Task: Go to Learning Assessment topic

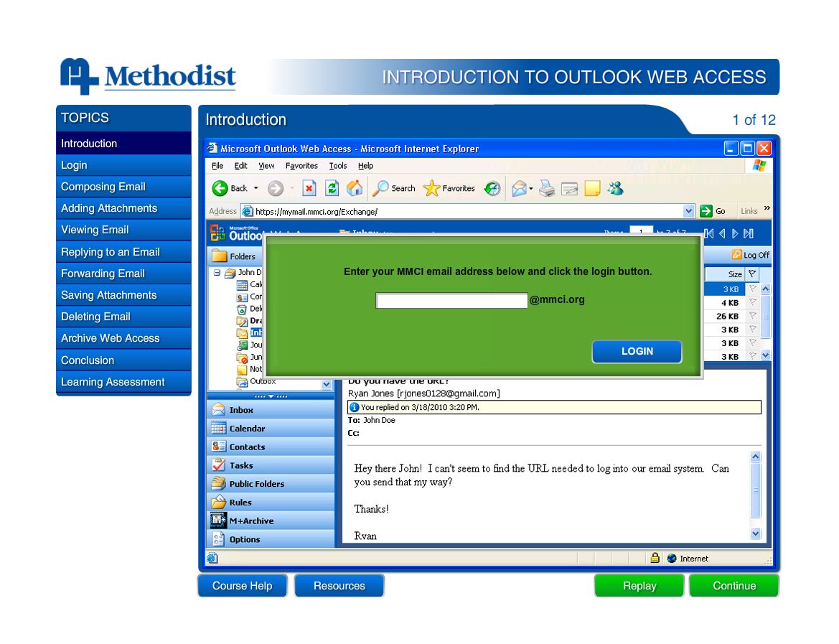Action: click(x=123, y=382)
